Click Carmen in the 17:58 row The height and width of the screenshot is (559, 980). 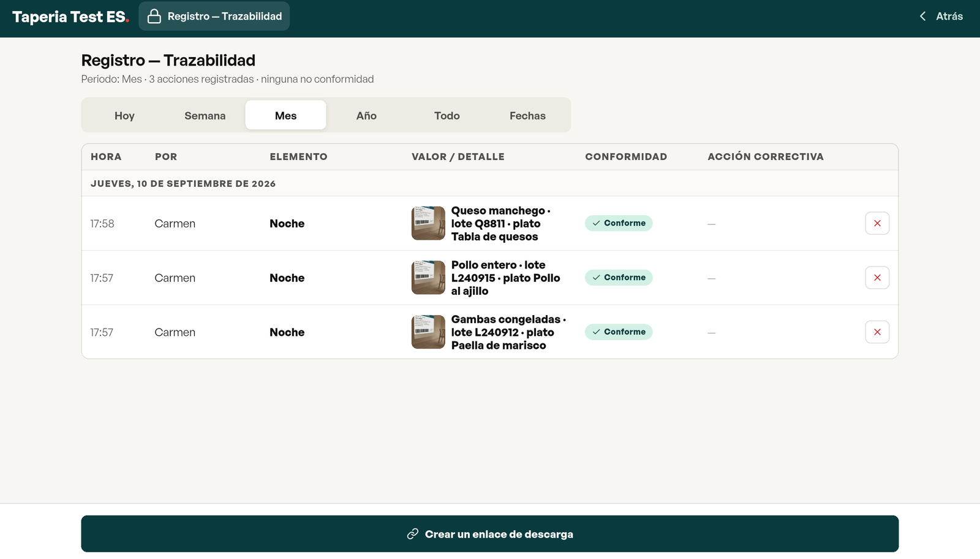click(175, 224)
